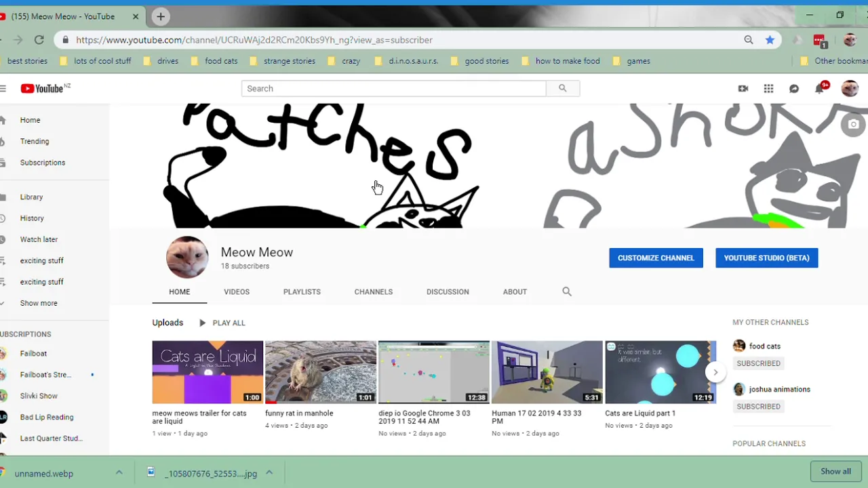This screenshot has height=488, width=868.
Task: Click the Meow Meow channel avatar
Action: (187, 258)
